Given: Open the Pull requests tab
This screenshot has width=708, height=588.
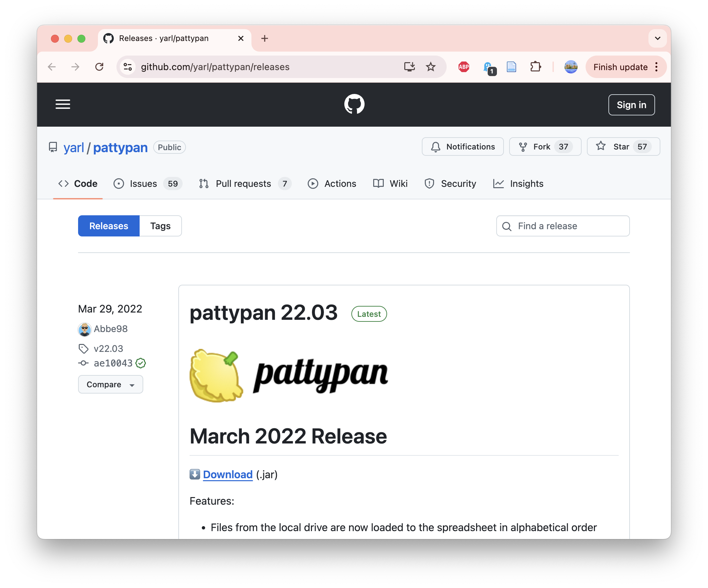Looking at the screenshot, I should pyautogui.click(x=245, y=184).
